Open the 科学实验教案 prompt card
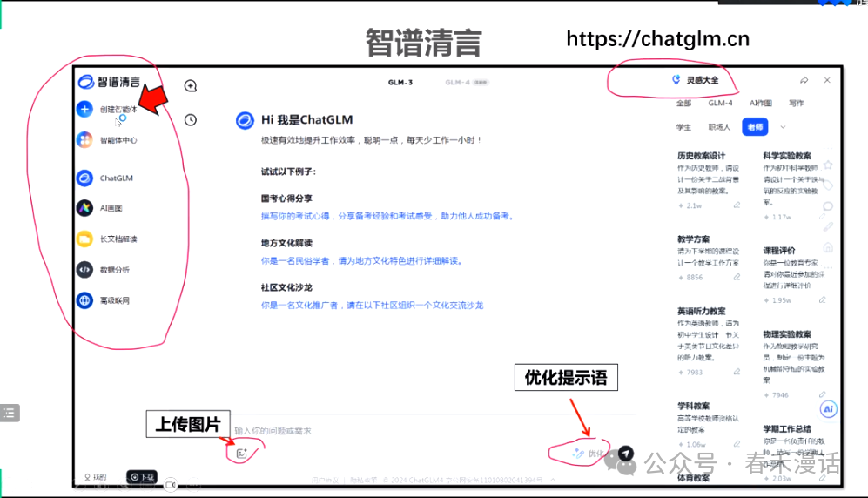This screenshot has height=498, width=868. [x=794, y=185]
